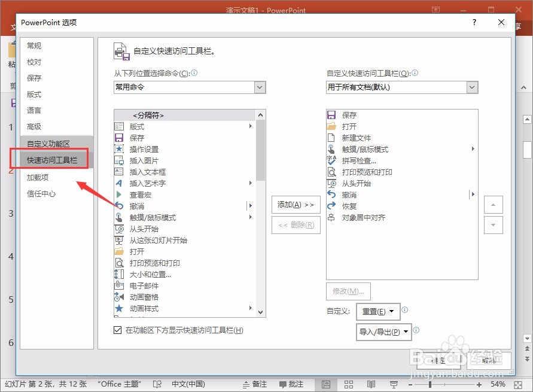Click the Reading view icon in status bar
533x392 pixels.
371,384
